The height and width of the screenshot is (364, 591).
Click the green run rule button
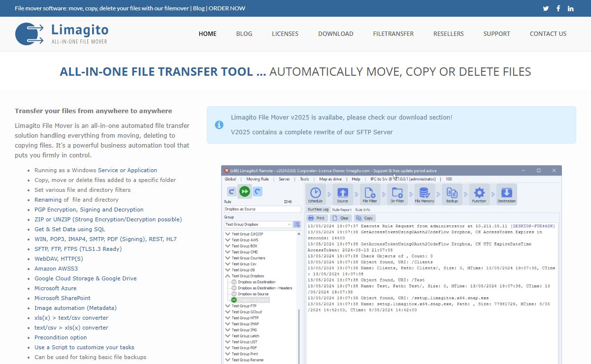pos(244,191)
